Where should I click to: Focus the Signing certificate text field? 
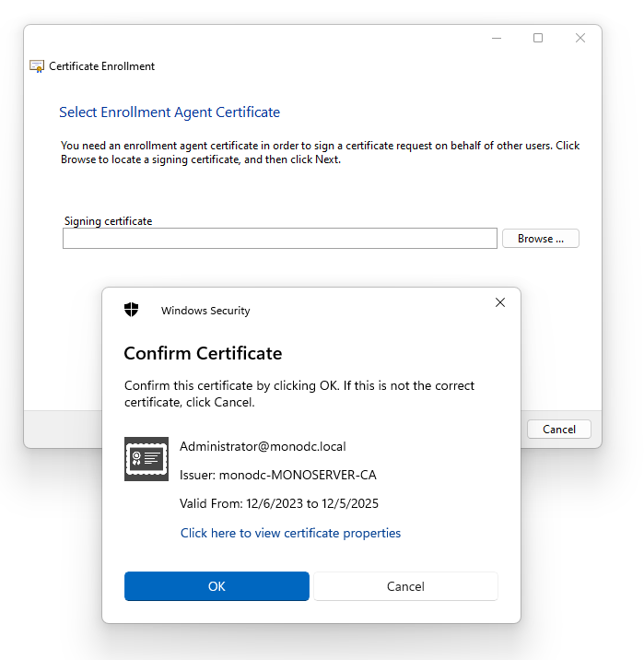(279, 239)
